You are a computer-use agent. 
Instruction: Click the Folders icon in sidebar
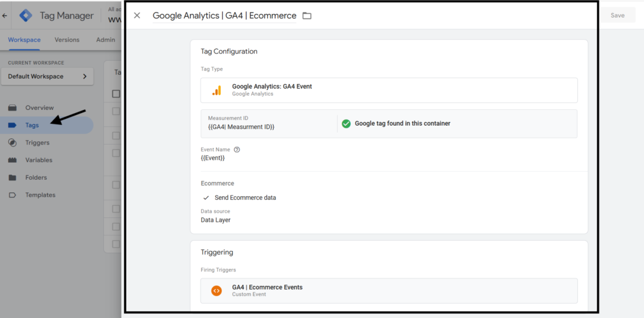[13, 178]
